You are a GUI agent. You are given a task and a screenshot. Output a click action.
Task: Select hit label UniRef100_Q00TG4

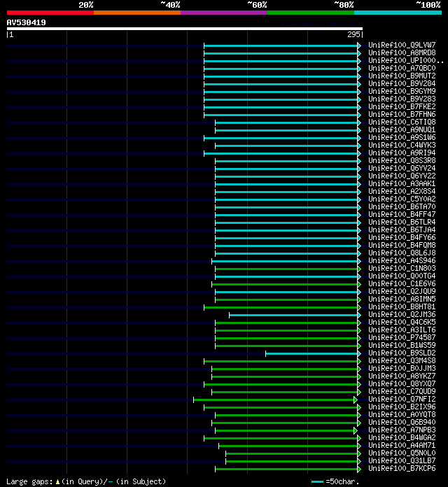pyautogui.click(x=402, y=276)
